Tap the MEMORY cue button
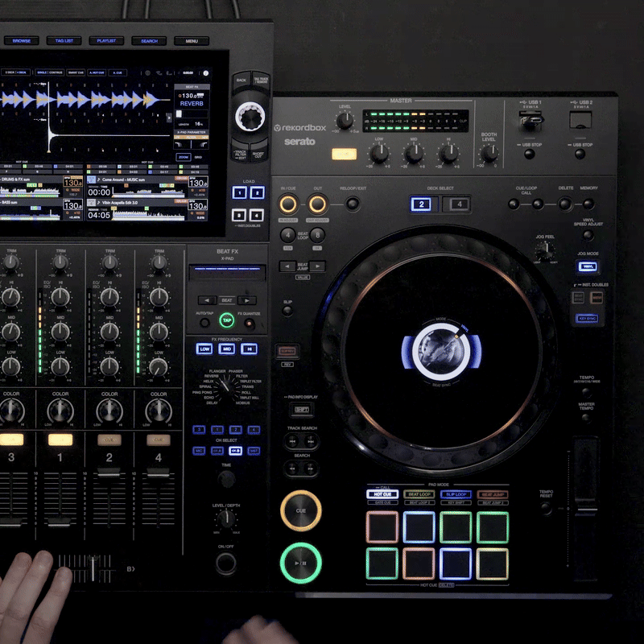The width and height of the screenshot is (644, 644). tap(588, 204)
